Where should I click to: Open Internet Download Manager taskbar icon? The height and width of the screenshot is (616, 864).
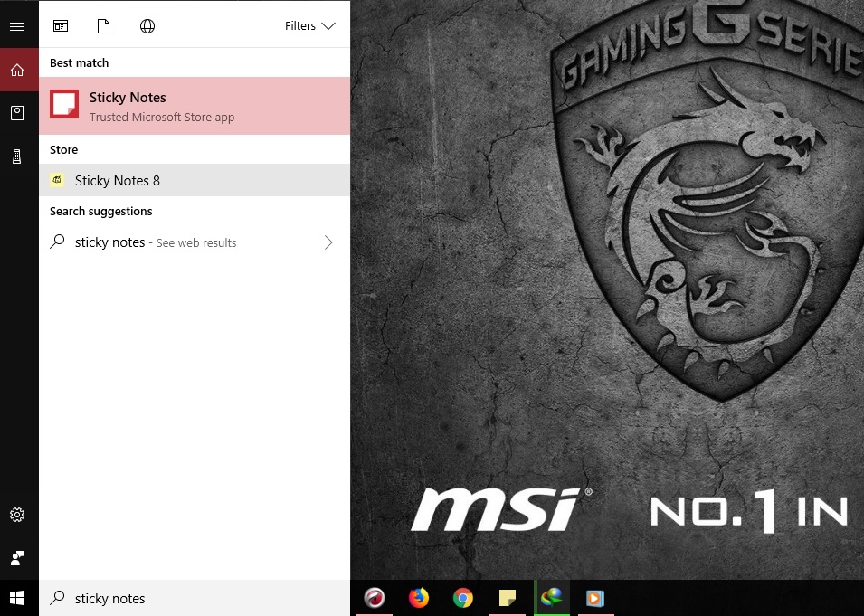click(x=552, y=598)
